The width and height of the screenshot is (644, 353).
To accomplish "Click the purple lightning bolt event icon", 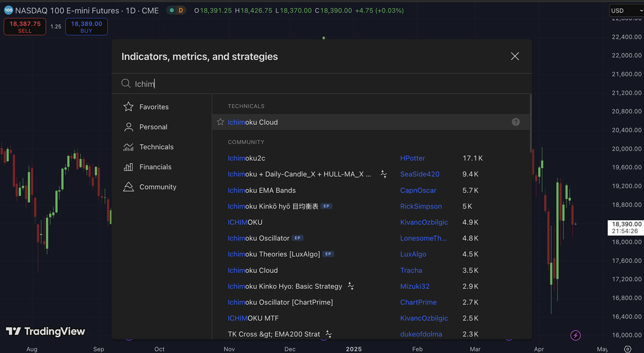I will pyautogui.click(x=576, y=336).
